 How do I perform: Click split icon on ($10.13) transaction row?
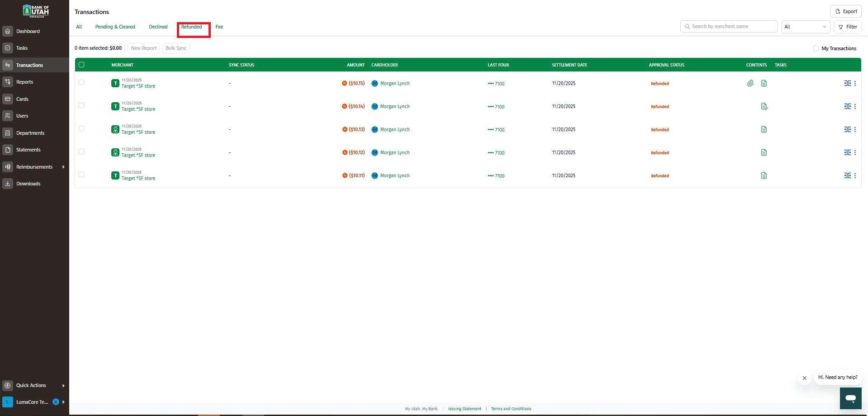pos(847,129)
